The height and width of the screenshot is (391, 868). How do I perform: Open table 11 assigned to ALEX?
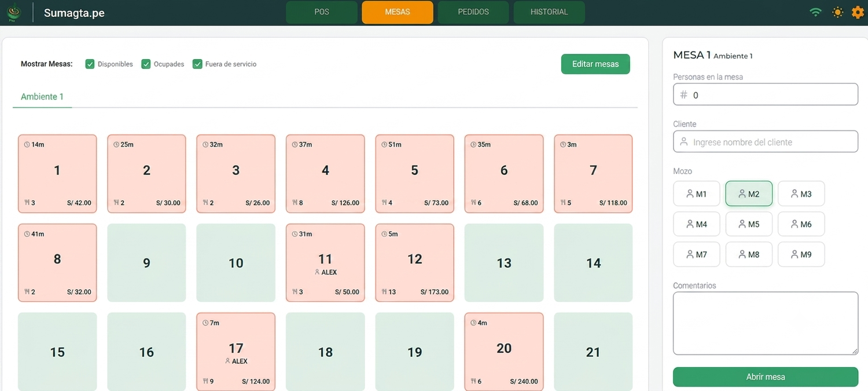tap(325, 263)
